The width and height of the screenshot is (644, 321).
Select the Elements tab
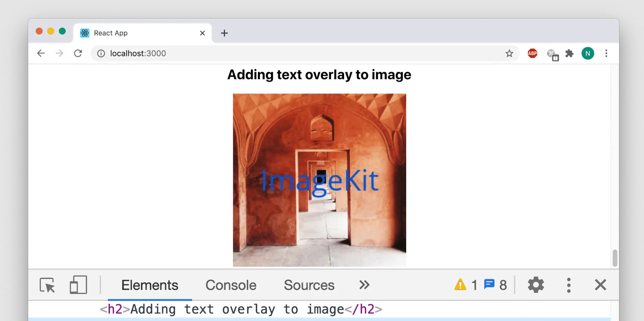coord(150,285)
